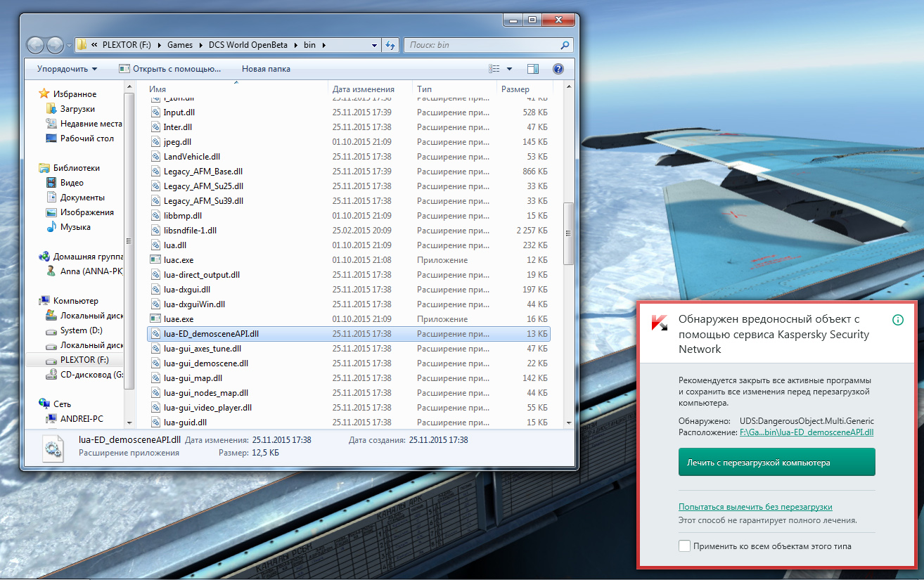
Task: Click the green info icon in Kaspersky alert
Action: click(897, 320)
